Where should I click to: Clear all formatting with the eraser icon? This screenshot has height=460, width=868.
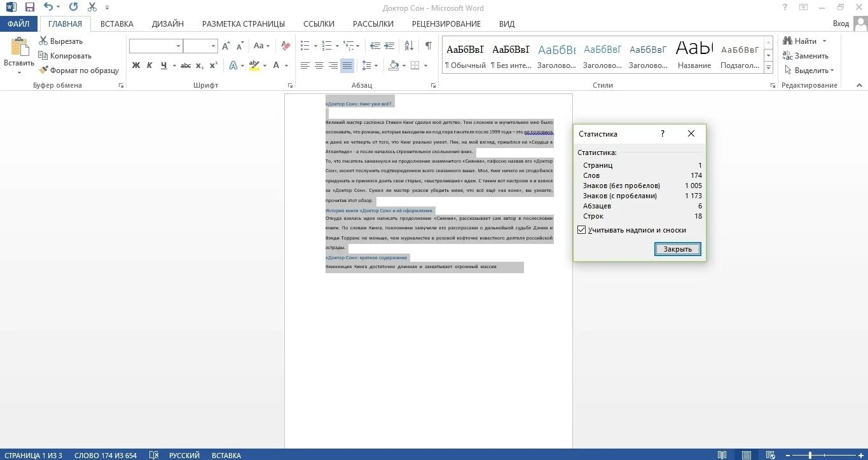click(x=286, y=46)
